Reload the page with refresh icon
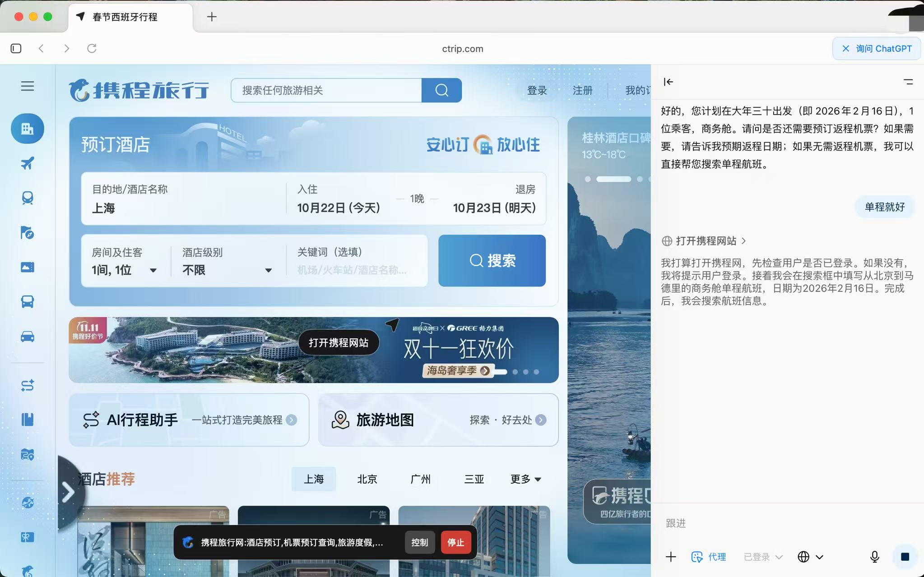 [x=92, y=48]
